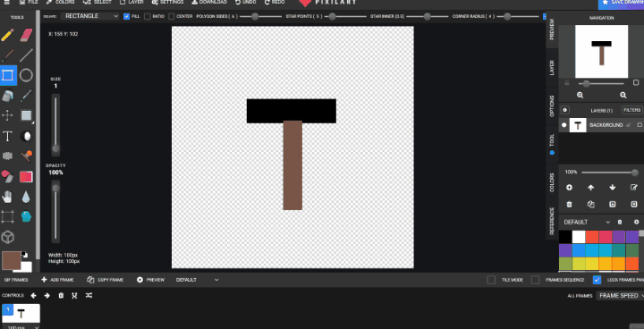Open the Settings menu

pyautogui.click(x=167, y=2)
